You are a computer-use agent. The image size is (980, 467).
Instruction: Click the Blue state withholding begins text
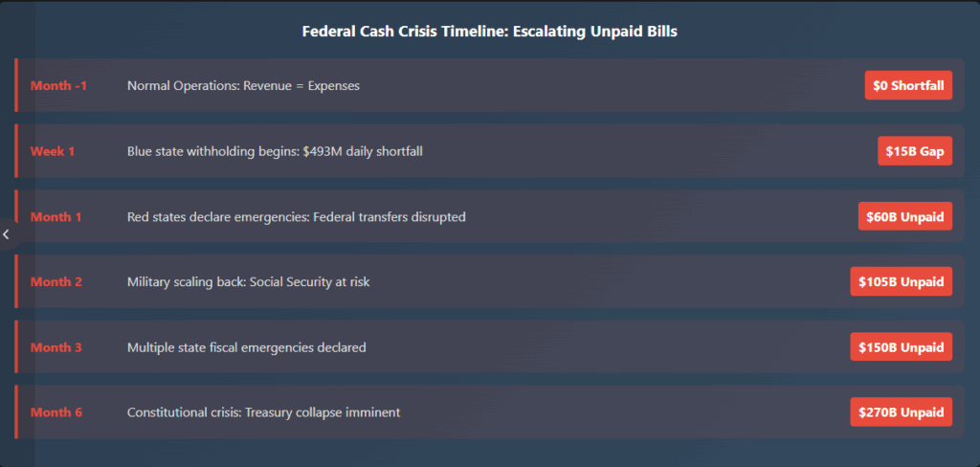275,151
